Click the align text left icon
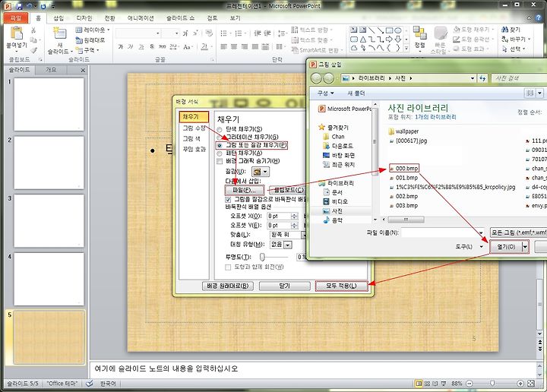This screenshot has width=547, height=392. tap(224, 46)
